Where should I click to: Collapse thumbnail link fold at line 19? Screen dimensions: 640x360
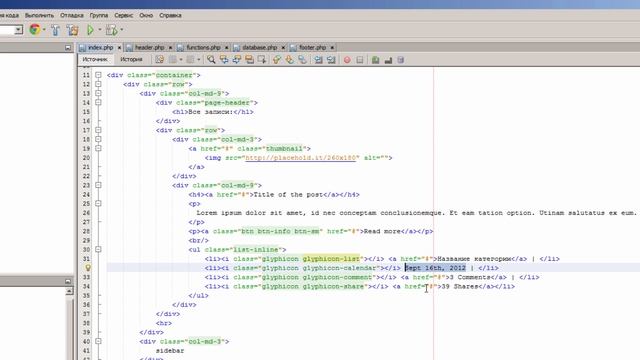(98, 149)
